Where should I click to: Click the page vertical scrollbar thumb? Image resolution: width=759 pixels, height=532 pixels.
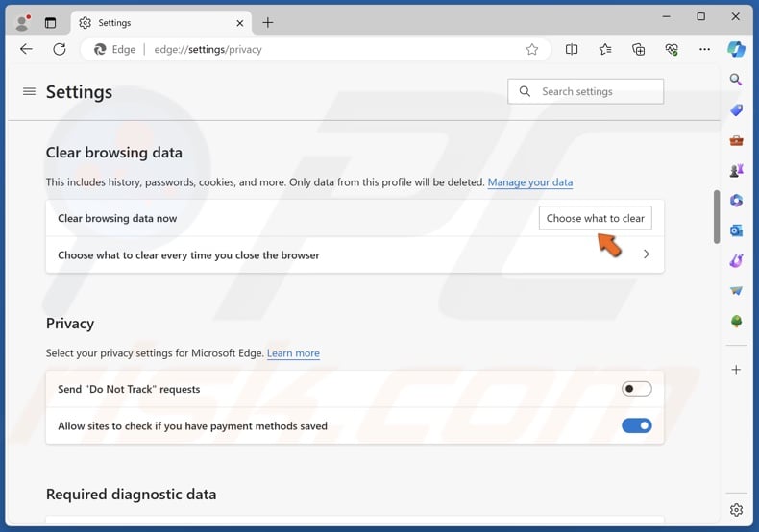(717, 217)
